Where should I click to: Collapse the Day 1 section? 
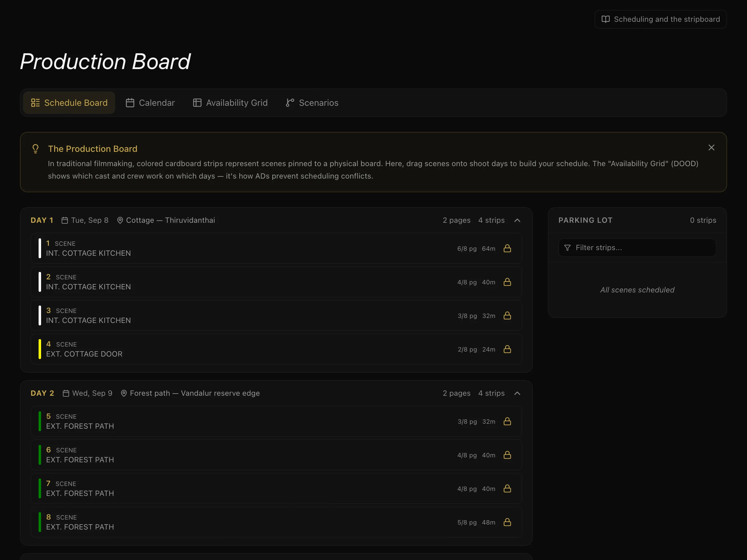(517, 220)
